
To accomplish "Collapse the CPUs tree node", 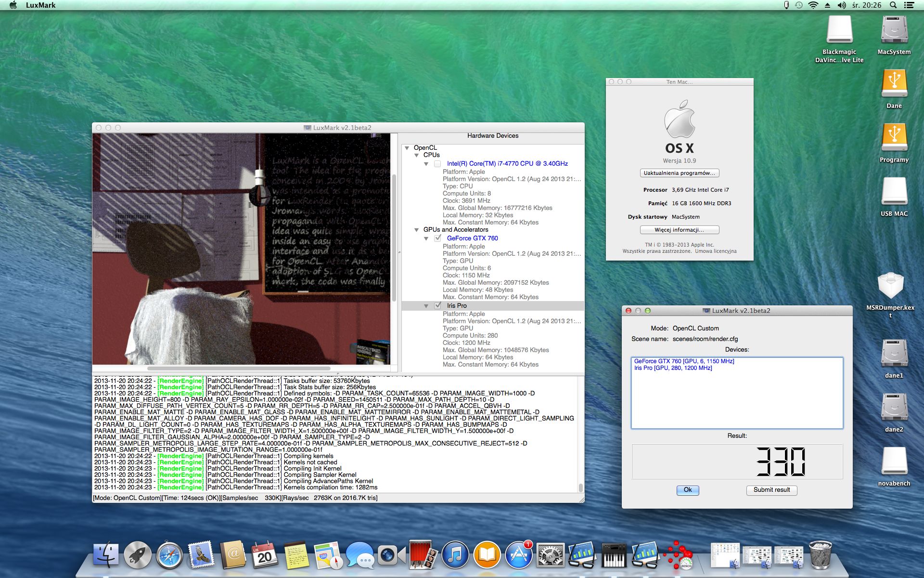I will point(417,155).
